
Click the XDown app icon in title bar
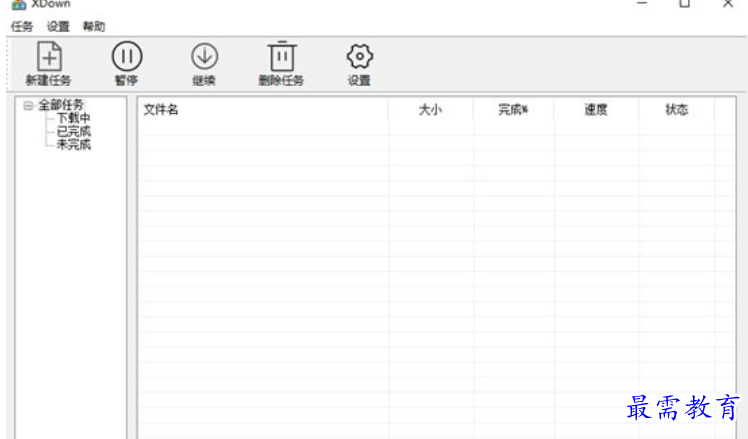19,4
